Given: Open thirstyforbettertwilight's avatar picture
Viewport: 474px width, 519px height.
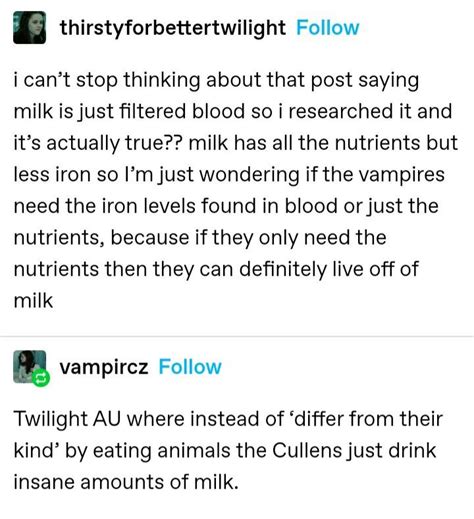Looking at the screenshot, I should (29, 28).
